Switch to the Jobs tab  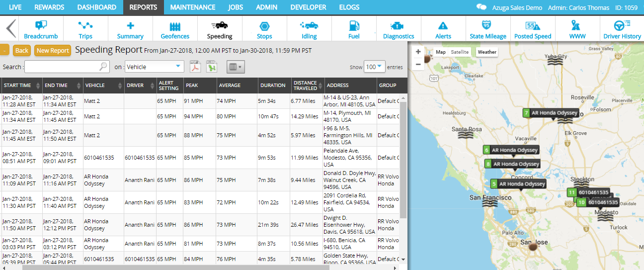pyautogui.click(x=236, y=7)
